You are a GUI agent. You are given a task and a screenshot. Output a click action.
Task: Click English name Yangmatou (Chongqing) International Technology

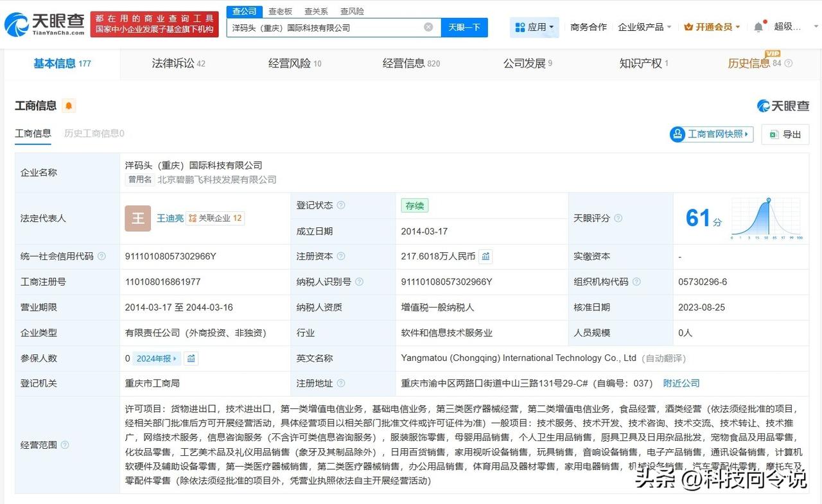[x=519, y=358]
